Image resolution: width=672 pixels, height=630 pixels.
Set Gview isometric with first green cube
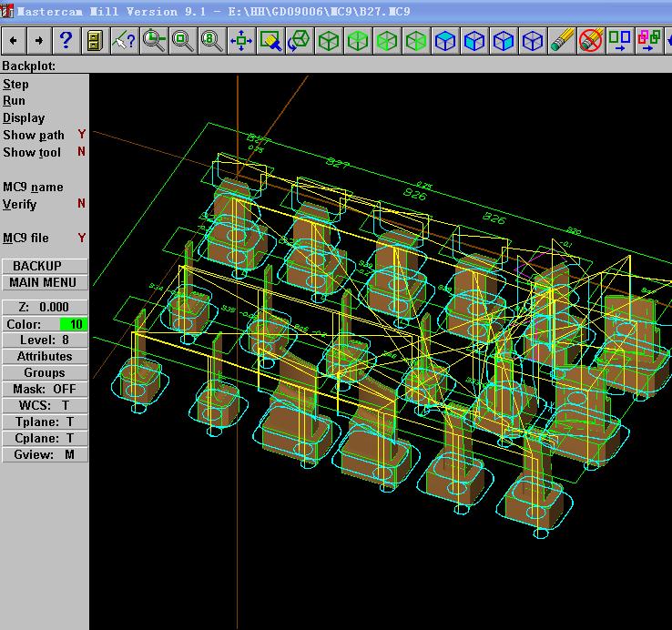329,40
